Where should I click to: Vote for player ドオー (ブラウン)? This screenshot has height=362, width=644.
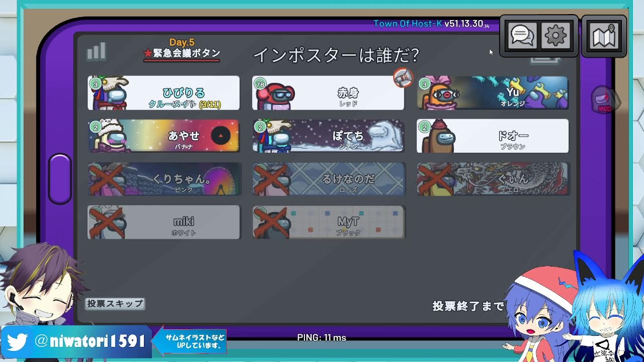coord(493,136)
